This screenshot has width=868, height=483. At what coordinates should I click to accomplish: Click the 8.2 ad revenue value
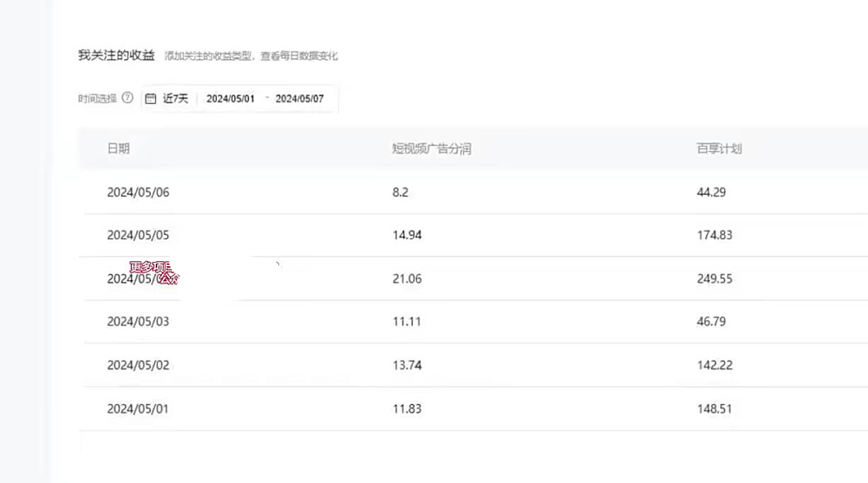point(400,193)
